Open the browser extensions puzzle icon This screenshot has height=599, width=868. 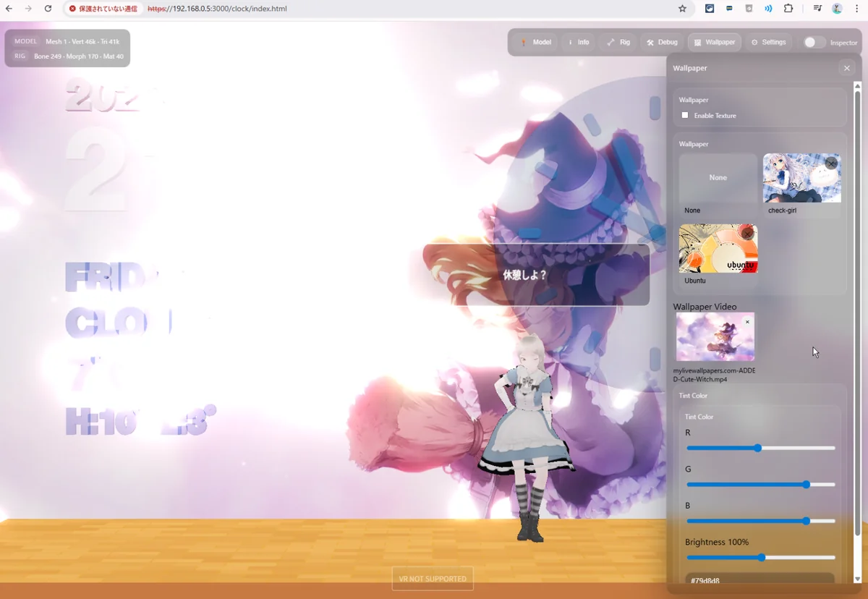(x=788, y=9)
